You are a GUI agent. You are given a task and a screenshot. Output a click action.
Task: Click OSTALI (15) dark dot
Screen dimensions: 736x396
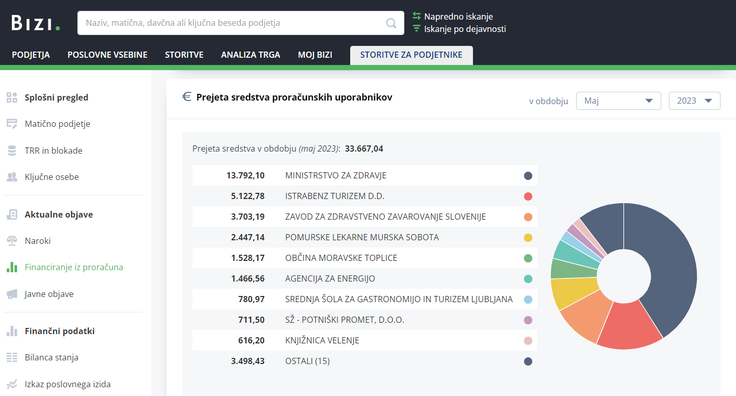point(528,361)
